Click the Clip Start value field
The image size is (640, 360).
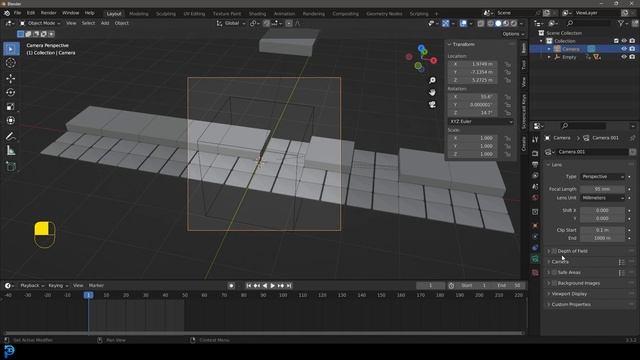tap(602, 230)
